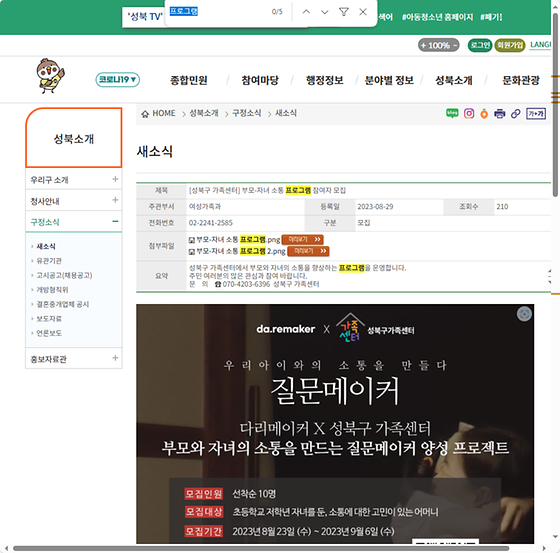Click horizontal scrollbar left arrow
The height and width of the screenshot is (553, 560).
6,548
